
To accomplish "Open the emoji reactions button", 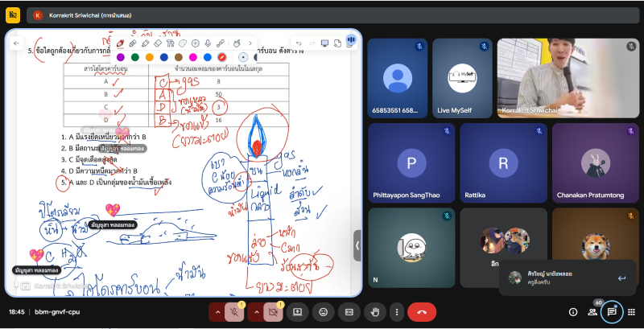I will (x=324, y=311).
